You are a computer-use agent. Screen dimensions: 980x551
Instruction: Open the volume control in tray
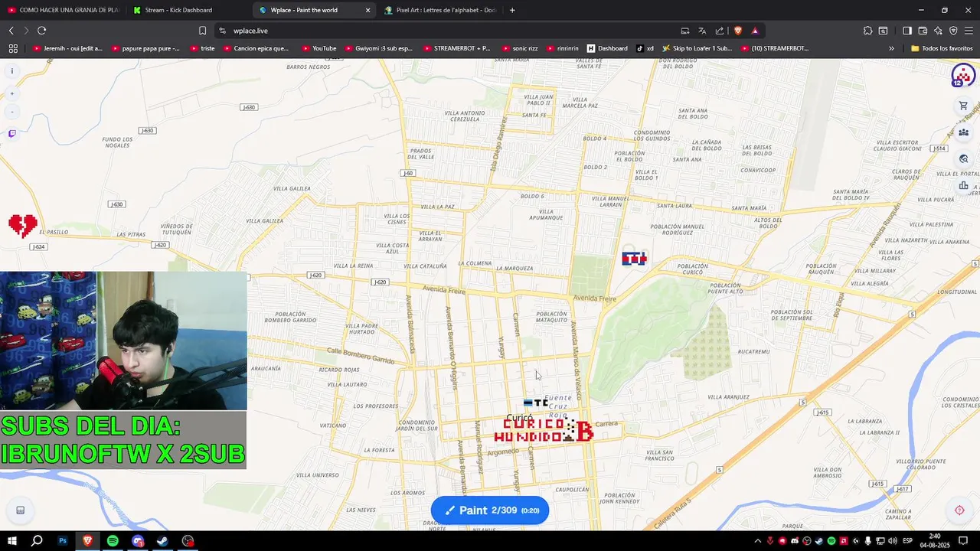point(893,541)
